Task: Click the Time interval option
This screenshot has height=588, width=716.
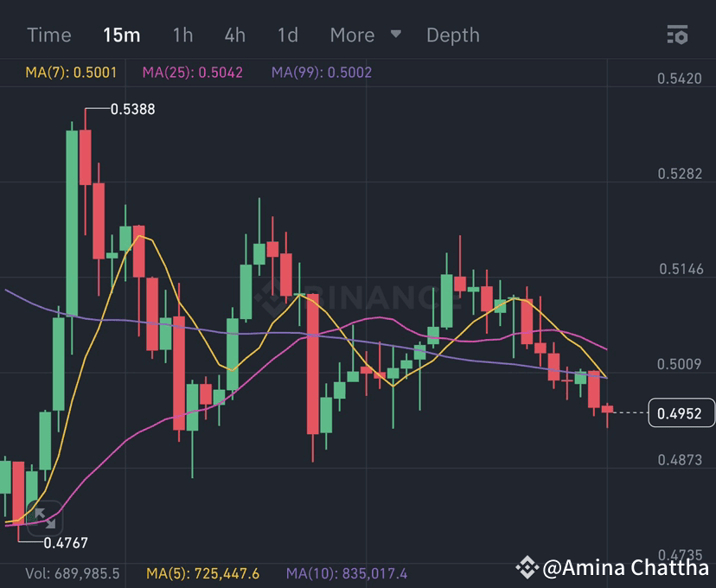Action: [49, 35]
